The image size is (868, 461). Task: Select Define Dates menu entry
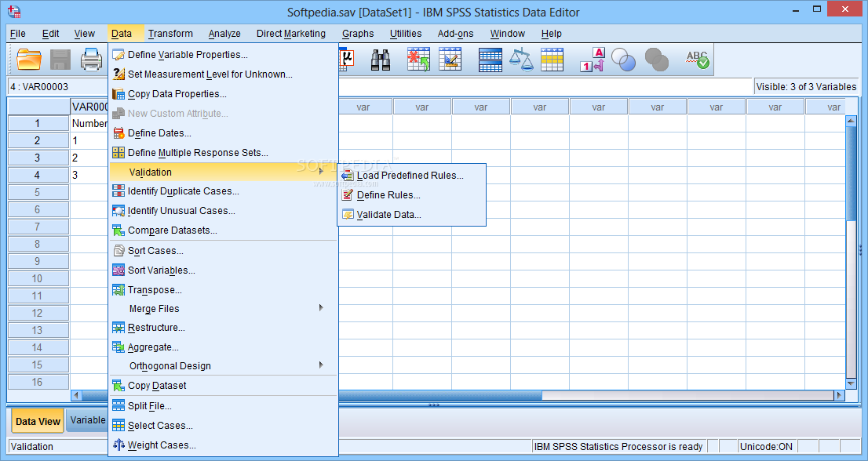[x=224, y=133]
